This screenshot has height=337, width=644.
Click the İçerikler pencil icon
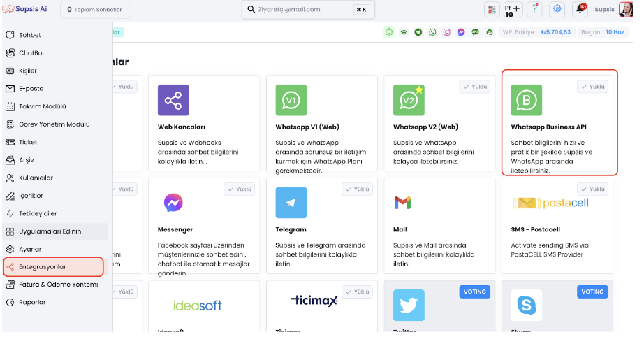click(10, 196)
